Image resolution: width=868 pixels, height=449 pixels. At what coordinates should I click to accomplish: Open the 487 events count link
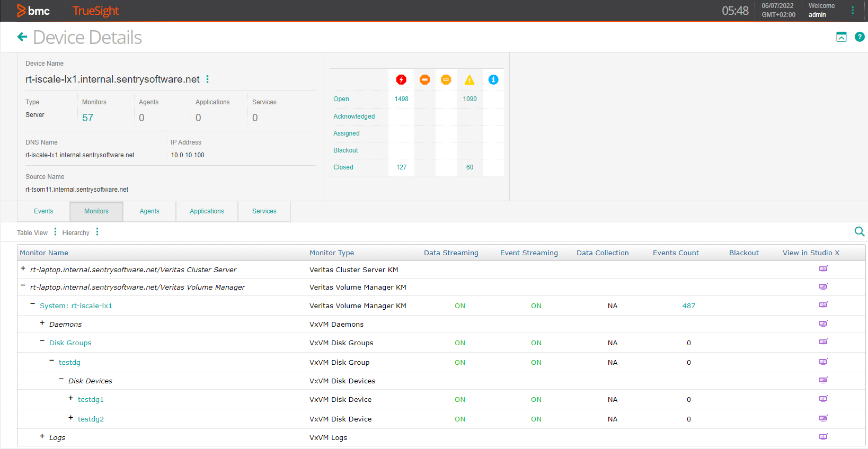coord(689,306)
